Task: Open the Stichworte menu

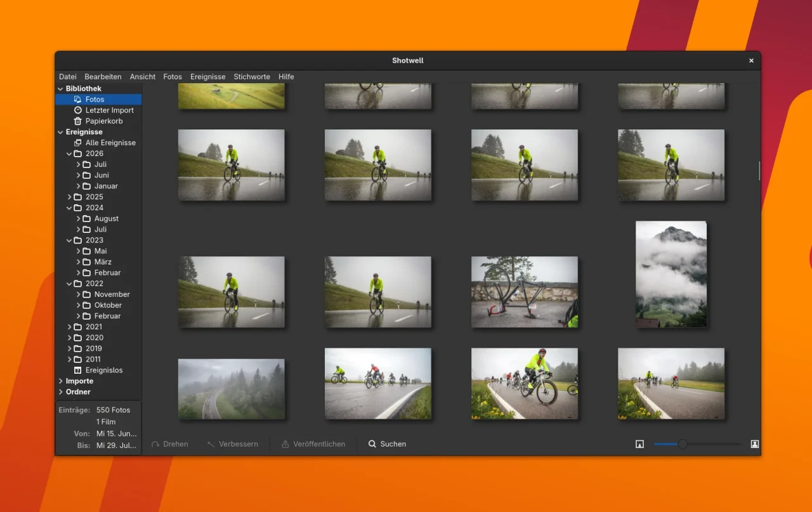Action: click(252, 77)
